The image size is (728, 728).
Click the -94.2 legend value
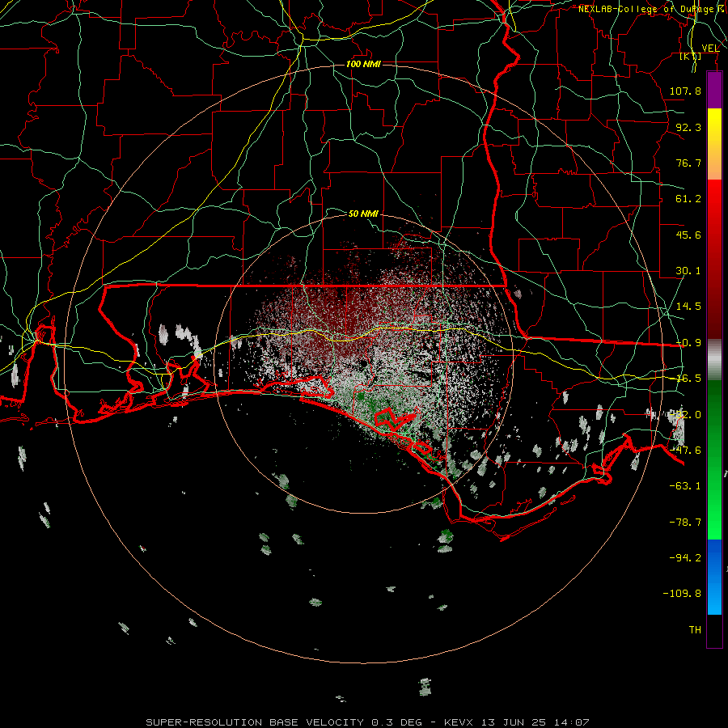(x=685, y=557)
